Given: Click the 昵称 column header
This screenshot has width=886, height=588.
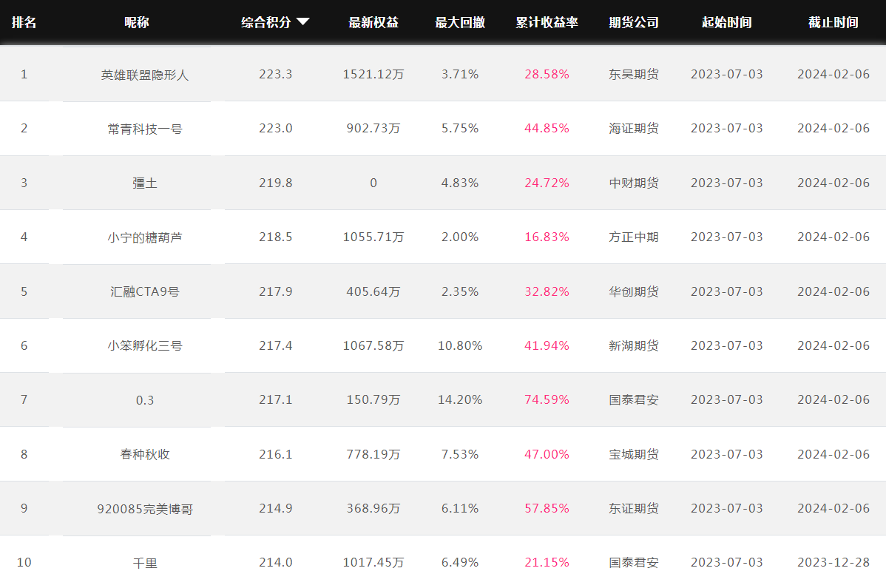Looking at the screenshot, I should 137,23.
